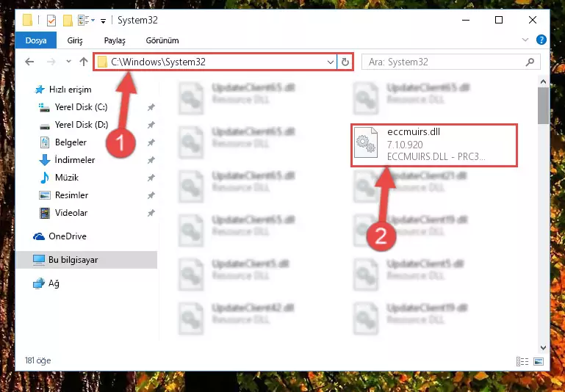Screen dimensions: 565x392
Task: Unpin Yerel Disk (D:) pin icon
Action: [151, 125]
